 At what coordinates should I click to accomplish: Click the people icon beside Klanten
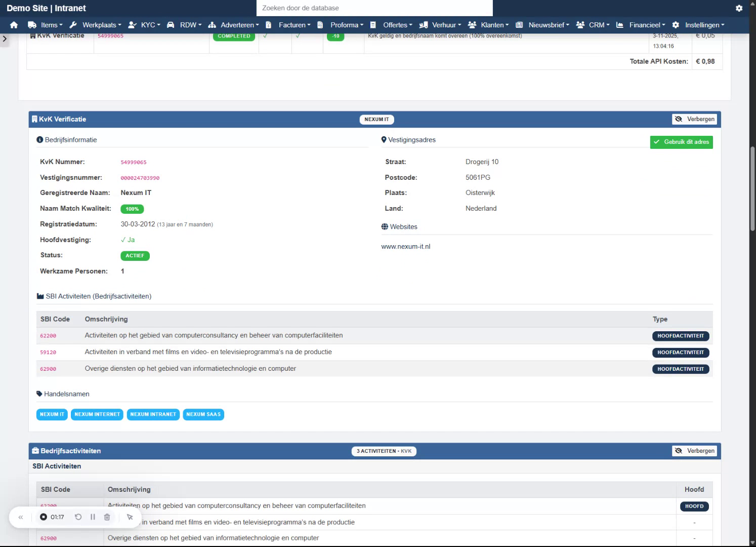coord(472,25)
